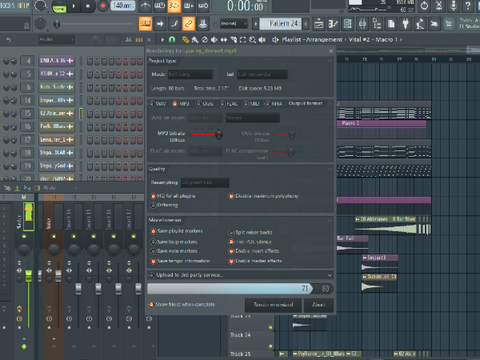Toggle Save note markers option
This screenshot has width=480, height=360.
coord(153,251)
